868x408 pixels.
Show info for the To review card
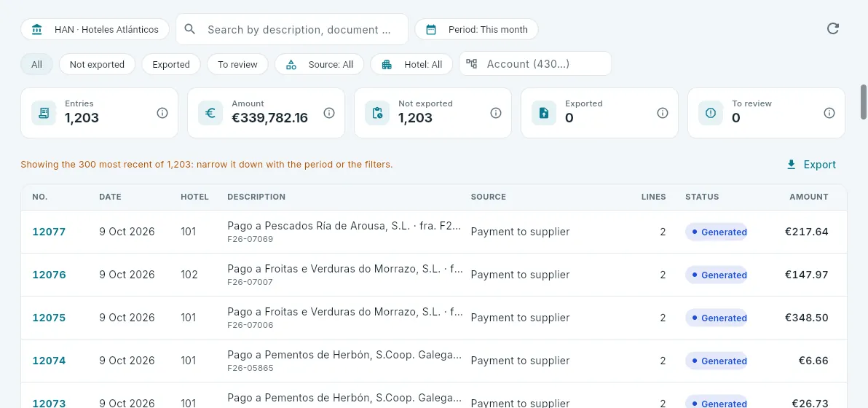pos(829,113)
